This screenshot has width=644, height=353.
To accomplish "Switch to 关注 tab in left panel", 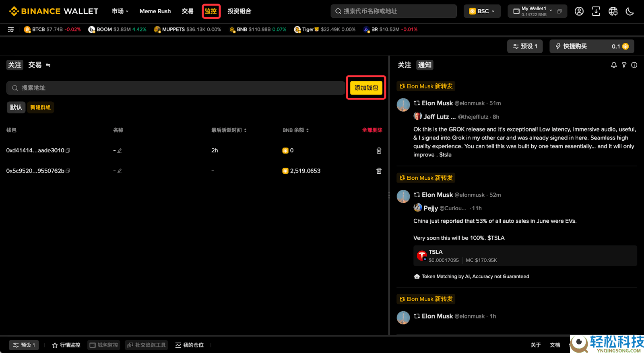I will point(15,65).
